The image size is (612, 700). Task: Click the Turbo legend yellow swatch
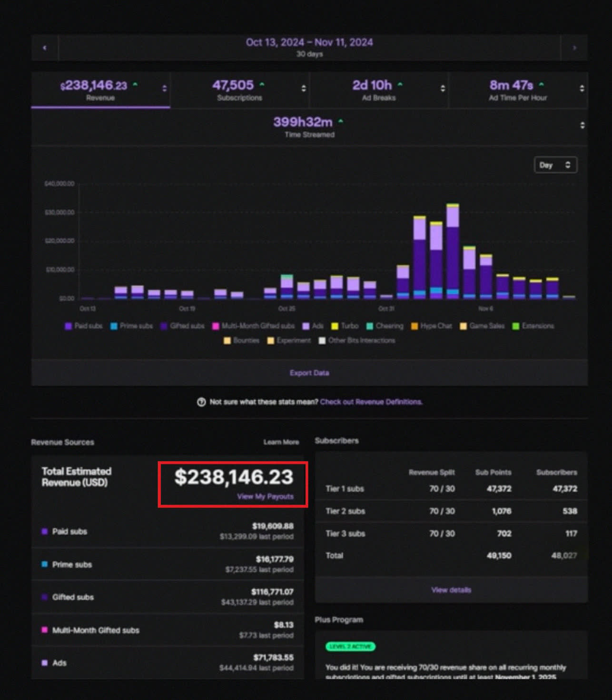(x=335, y=326)
